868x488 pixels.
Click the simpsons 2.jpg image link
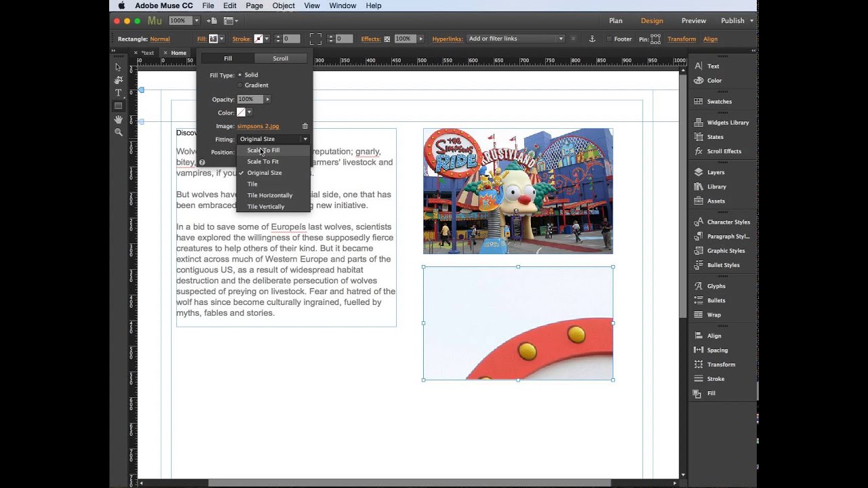coord(258,126)
